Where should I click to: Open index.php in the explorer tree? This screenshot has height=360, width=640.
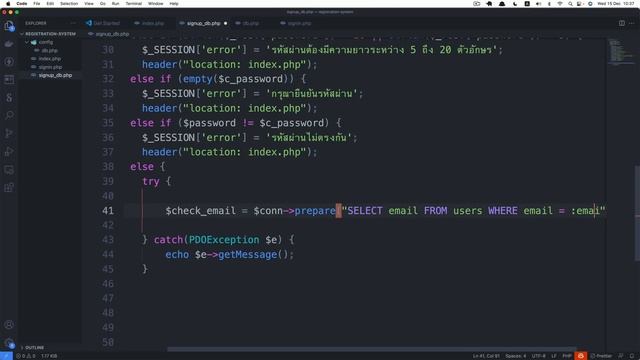click(49, 59)
